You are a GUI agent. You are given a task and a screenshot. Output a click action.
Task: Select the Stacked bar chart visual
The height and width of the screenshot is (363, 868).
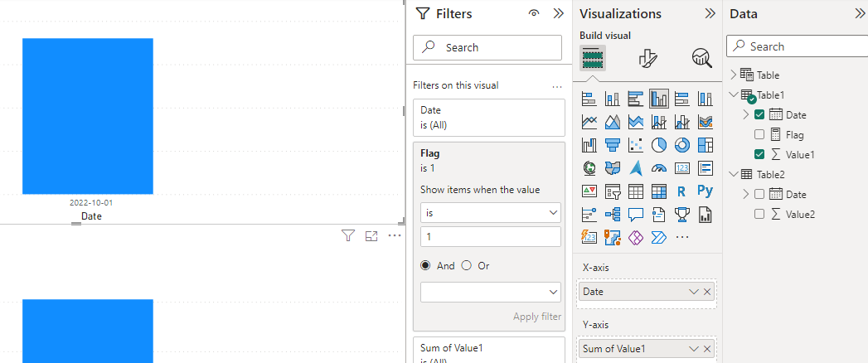(x=589, y=99)
